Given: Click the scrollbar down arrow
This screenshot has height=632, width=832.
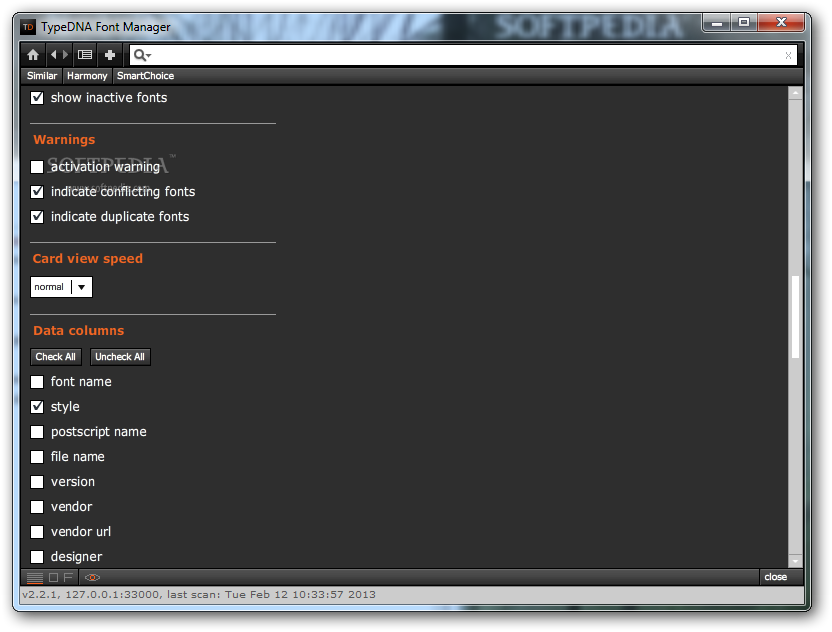Looking at the screenshot, I should tap(795, 561).
